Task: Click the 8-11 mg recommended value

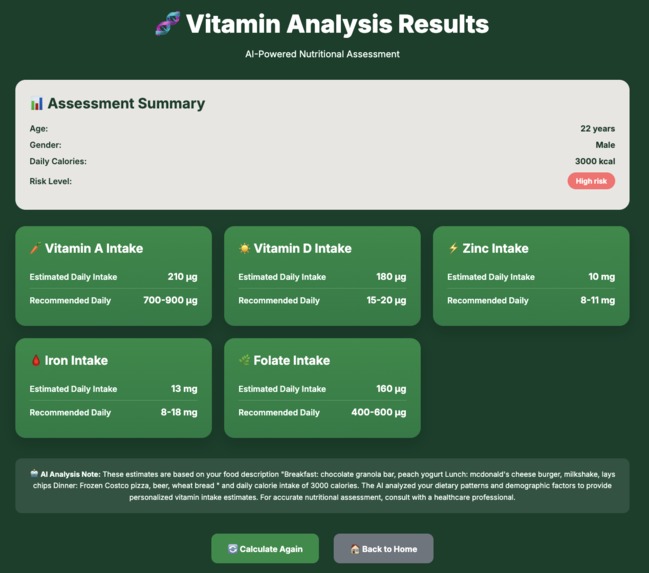Action: point(598,300)
